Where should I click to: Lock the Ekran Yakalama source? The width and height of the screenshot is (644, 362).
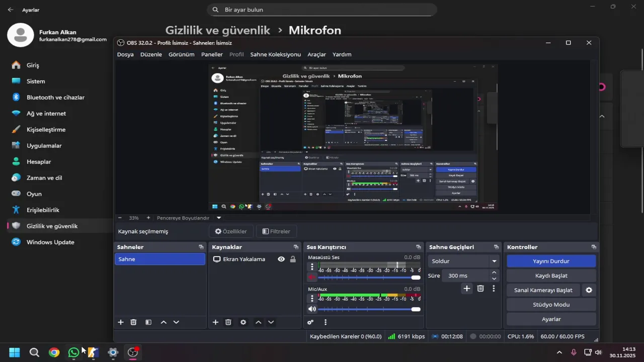(293, 259)
